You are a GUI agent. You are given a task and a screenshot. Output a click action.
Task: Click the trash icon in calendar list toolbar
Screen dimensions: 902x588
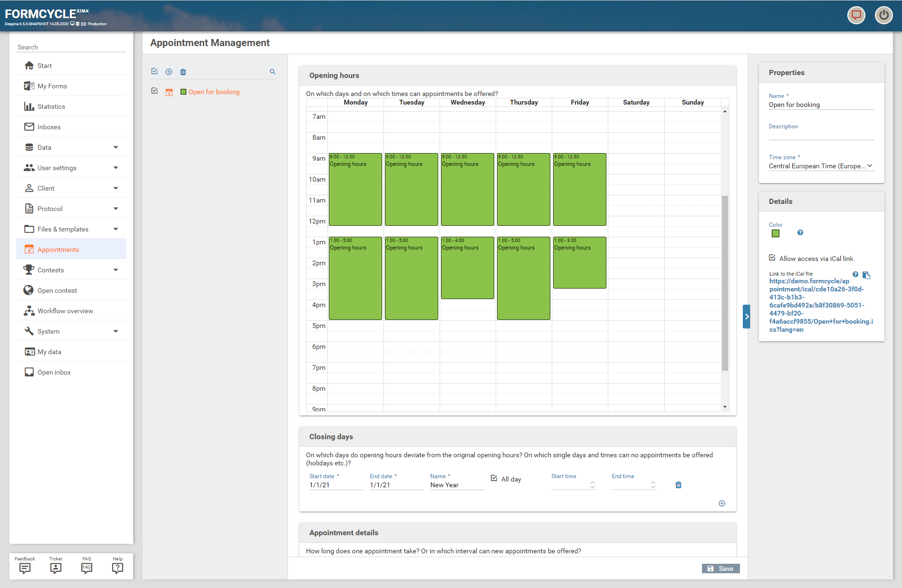click(183, 72)
